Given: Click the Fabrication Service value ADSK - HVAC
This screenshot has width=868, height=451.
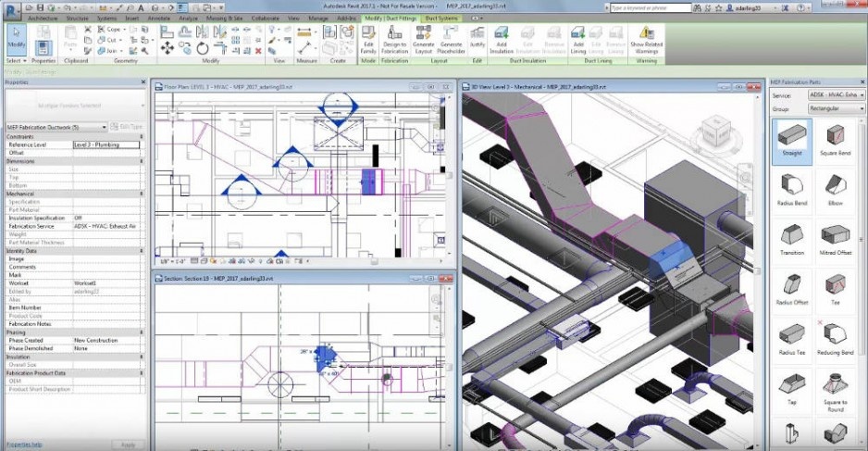Looking at the screenshot, I should (x=106, y=226).
